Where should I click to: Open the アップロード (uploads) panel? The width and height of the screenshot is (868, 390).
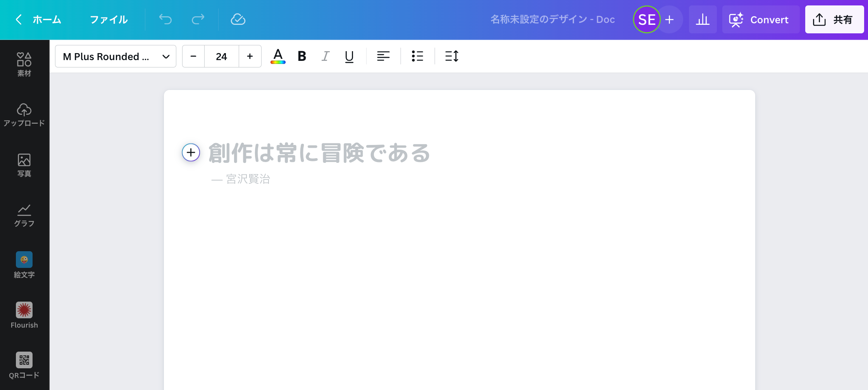click(24, 114)
